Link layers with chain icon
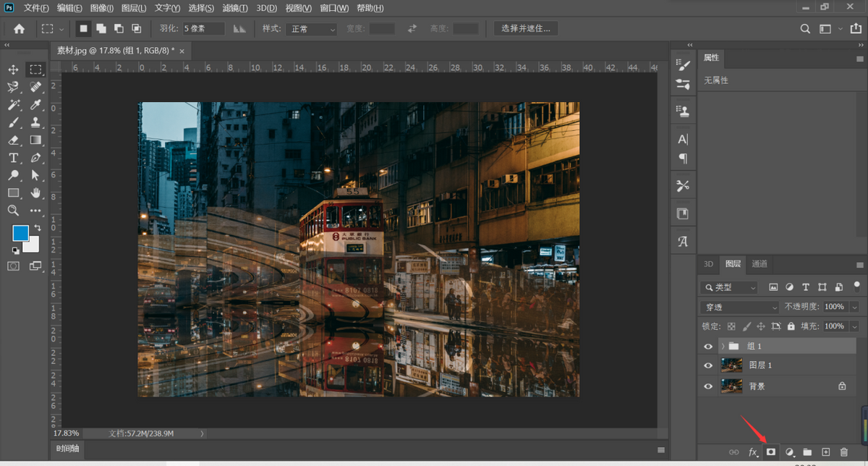This screenshot has height=466, width=868. tap(734, 452)
